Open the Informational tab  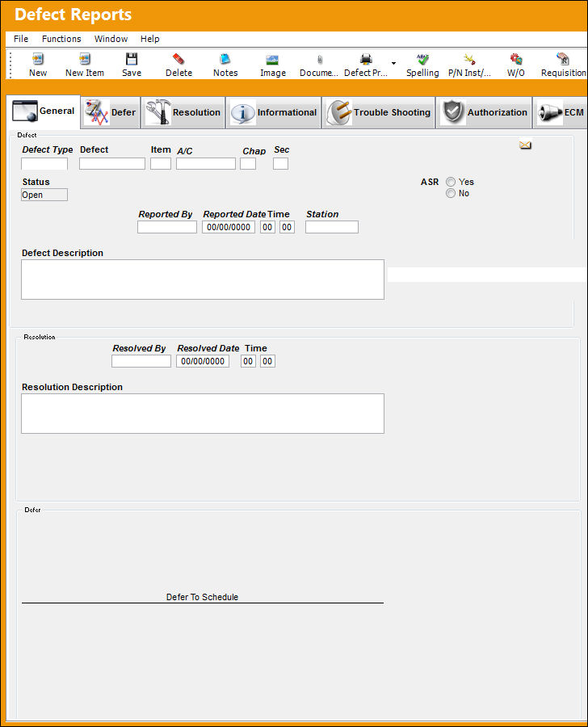(x=274, y=112)
